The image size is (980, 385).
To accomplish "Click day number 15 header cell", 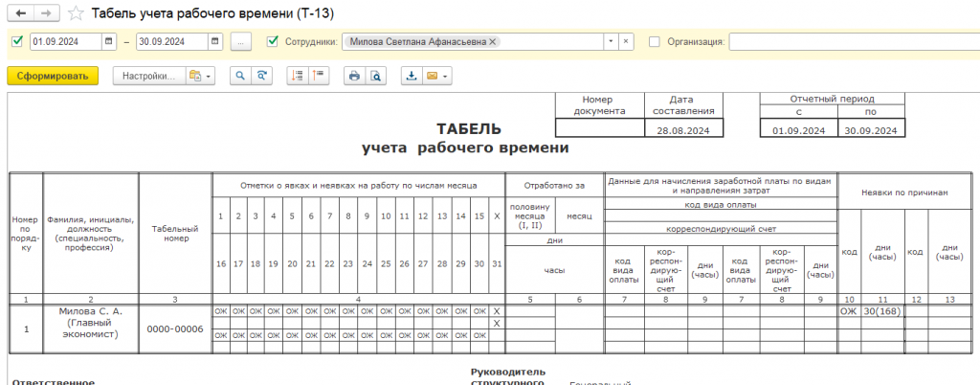I will pos(479,215).
